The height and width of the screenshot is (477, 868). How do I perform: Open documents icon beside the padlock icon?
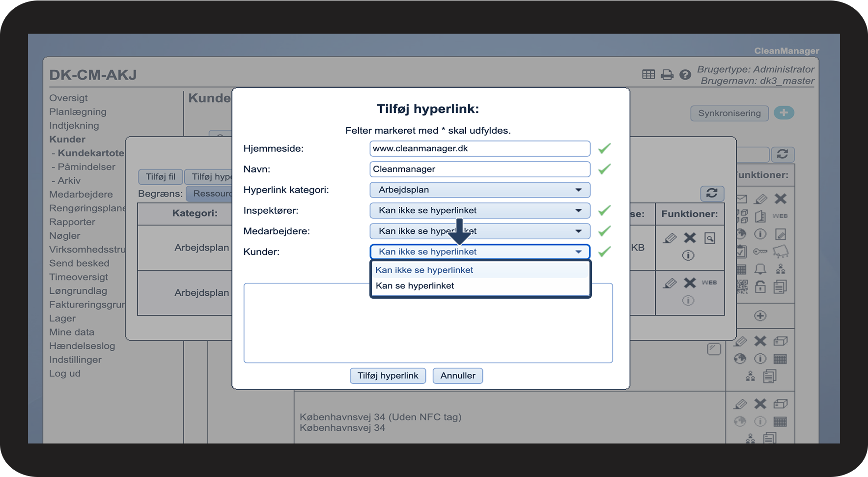pos(780,286)
